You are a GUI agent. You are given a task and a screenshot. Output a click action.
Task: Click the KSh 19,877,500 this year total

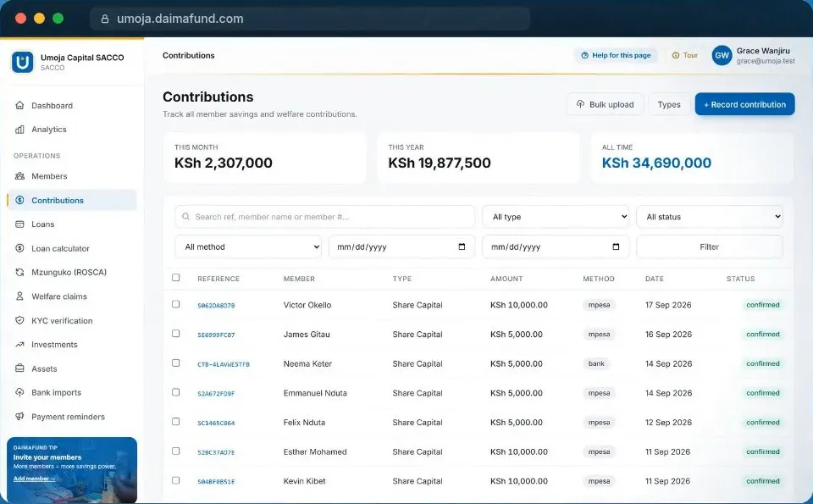(x=440, y=163)
